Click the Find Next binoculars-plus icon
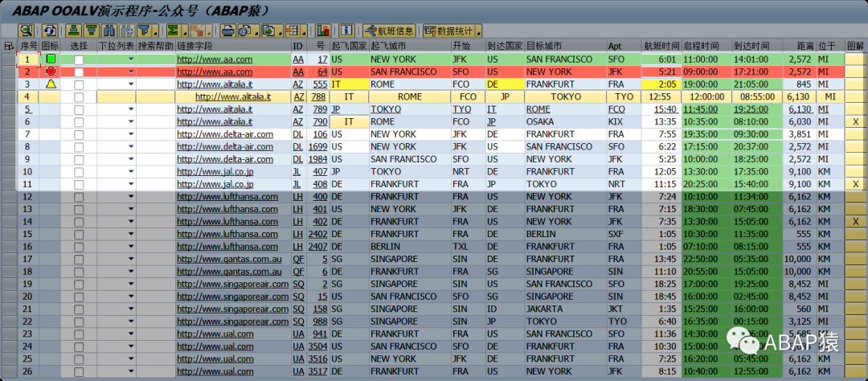This screenshot has height=381, width=868. point(125,31)
